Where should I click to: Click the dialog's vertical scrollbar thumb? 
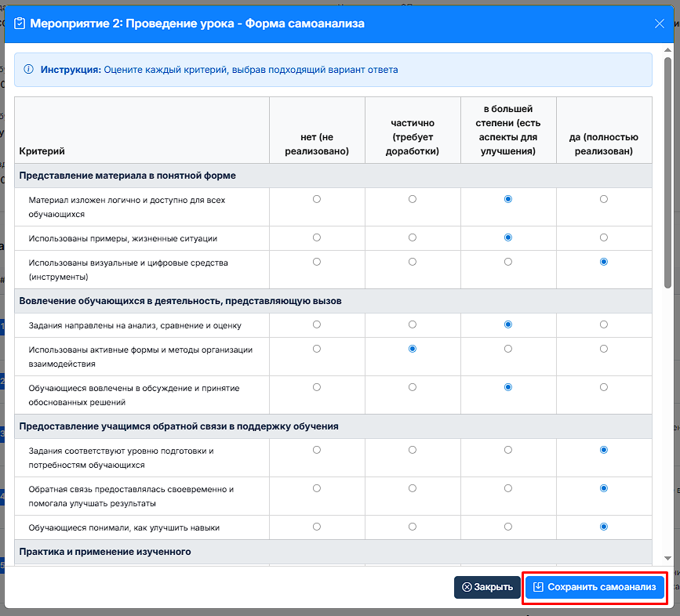point(667,172)
